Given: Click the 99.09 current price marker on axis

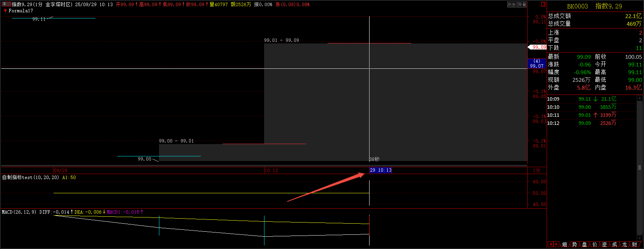Looking at the screenshot, I should (538, 47).
